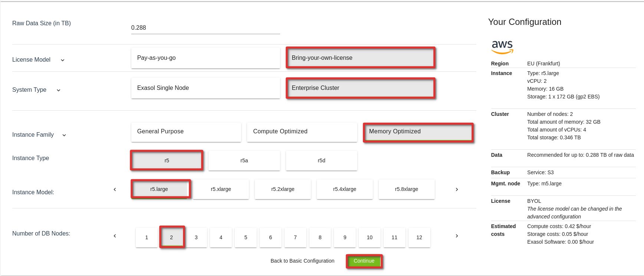The image size is (644, 276).
Task: Show previous instance models with left arrow
Action: (x=115, y=189)
